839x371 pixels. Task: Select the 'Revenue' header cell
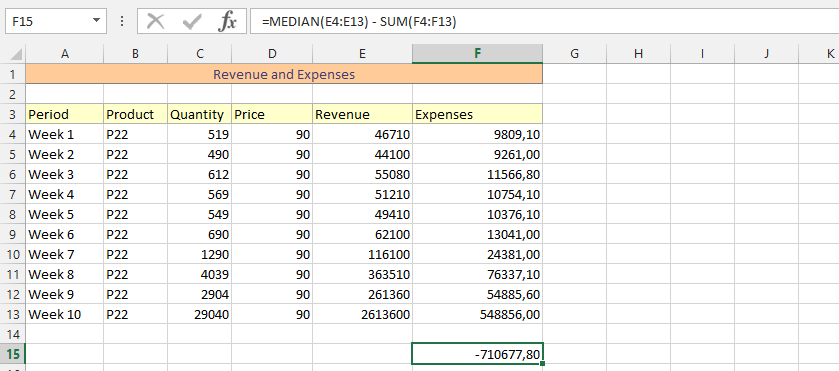click(362, 114)
